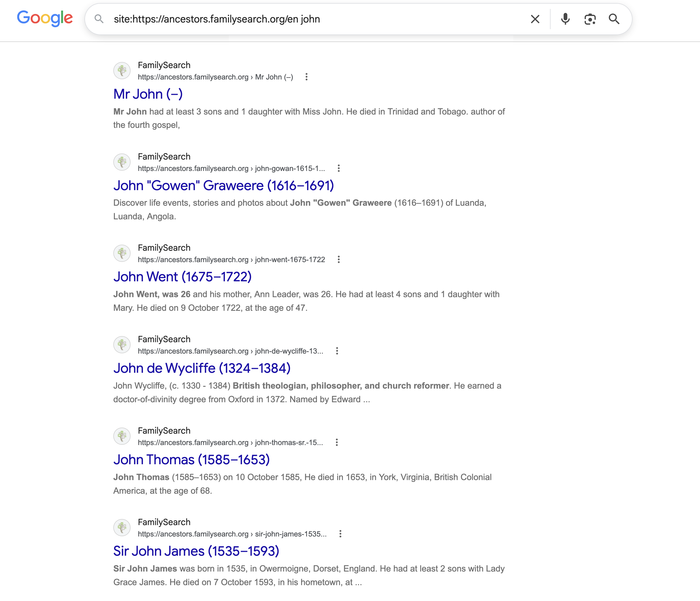
Task: Click snippet mentioning Luanda, Angola
Action: 300,210
